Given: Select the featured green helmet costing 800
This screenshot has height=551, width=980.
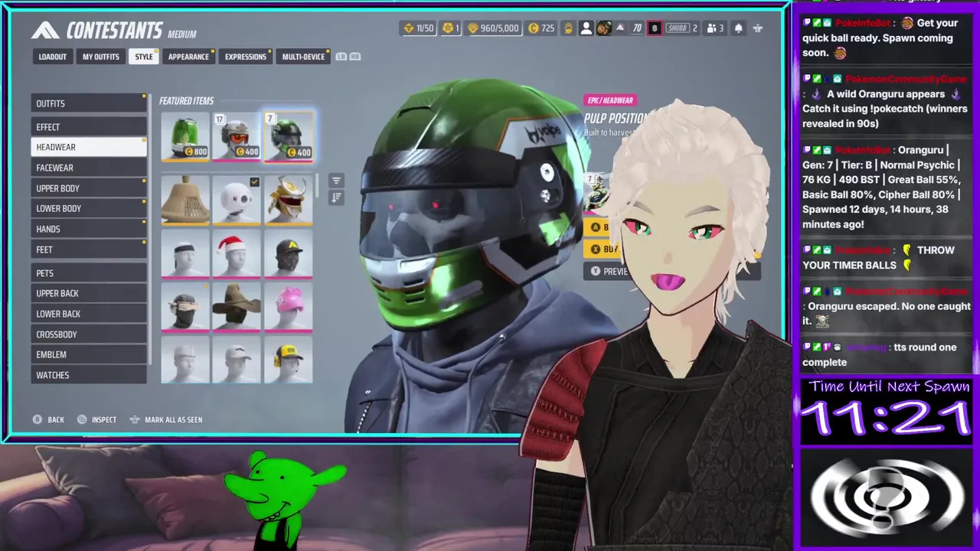Looking at the screenshot, I should (x=185, y=136).
